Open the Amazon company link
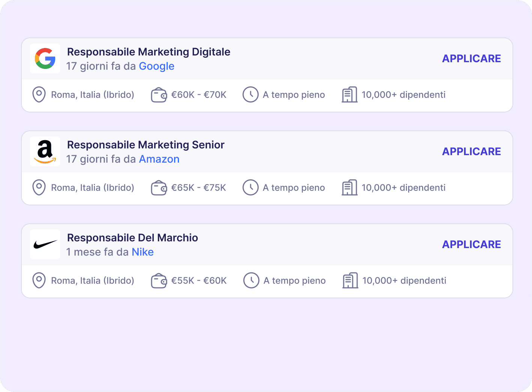 click(x=159, y=159)
